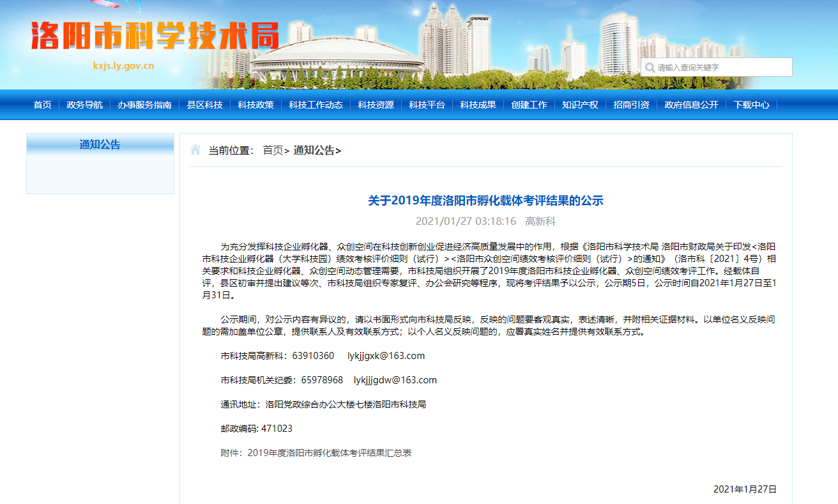Open the 下载中心 menu item

(x=751, y=105)
